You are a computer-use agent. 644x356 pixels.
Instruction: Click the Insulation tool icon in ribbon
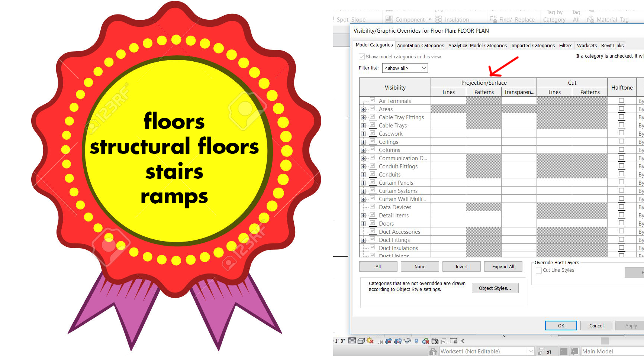pos(439,19)
